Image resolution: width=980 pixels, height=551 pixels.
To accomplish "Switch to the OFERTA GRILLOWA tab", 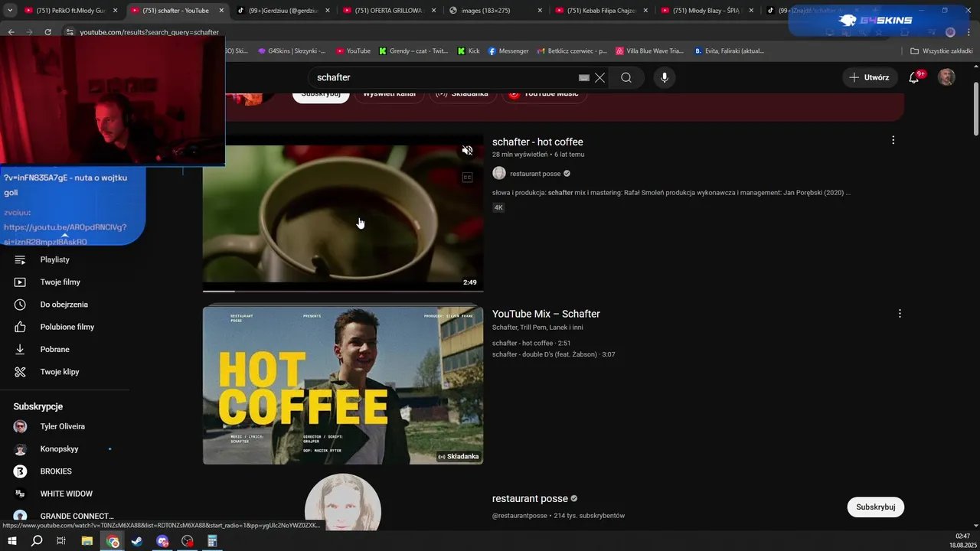I will (x=389, y=11).
